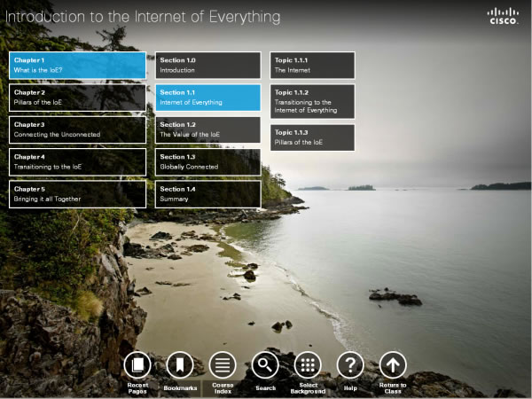Expand Chapter 3 Connecting the Unconnected
Image resolution: width=532 pixels, height=399 pixels.
pos(77,129)
